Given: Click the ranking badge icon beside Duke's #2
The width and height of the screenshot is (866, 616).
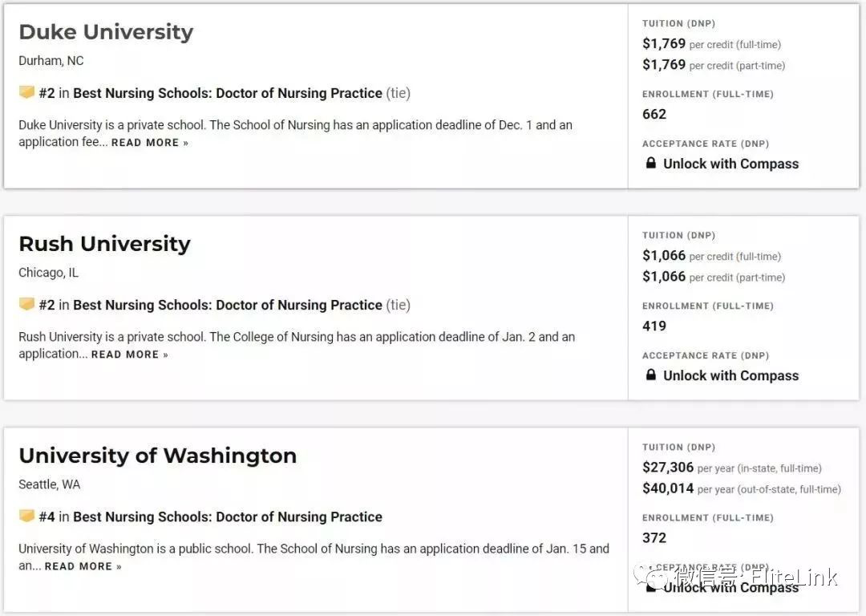Looking at the screenshot, I should pyautogui.click(x=26, y=91).
